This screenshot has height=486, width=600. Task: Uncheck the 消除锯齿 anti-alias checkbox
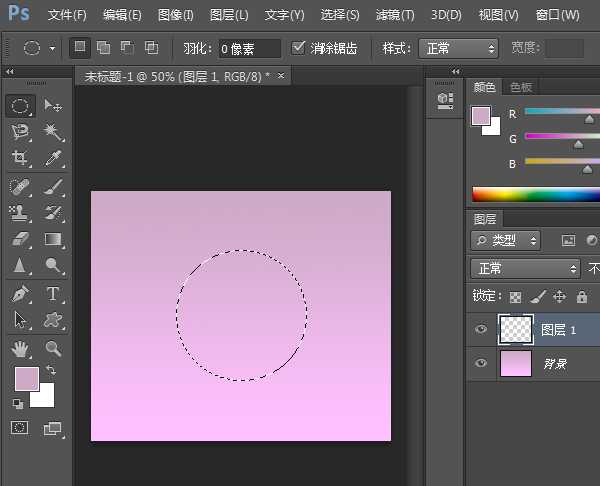298,48
